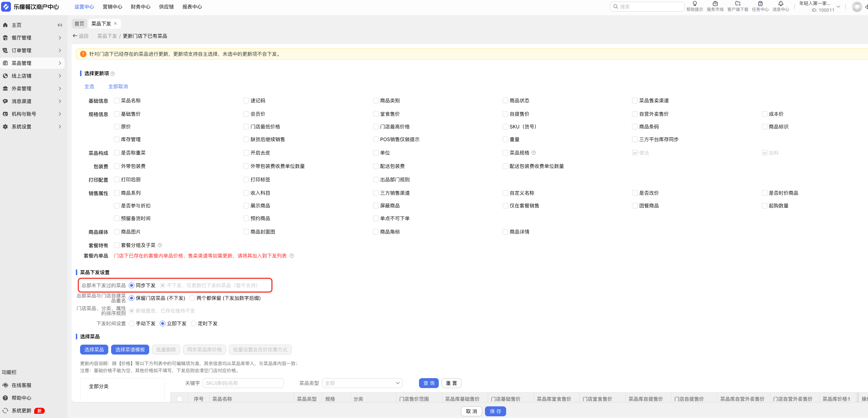Click the 消息中心 bell icon
Viewport: 868px width, 418px height.
click(x=781, y=4)
